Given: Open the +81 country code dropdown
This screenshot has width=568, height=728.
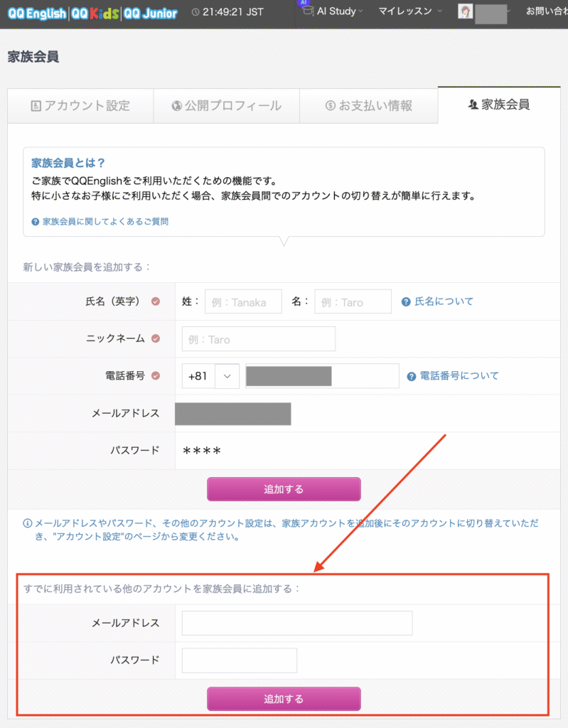Looking at the screenshot, I should point(210,376).
